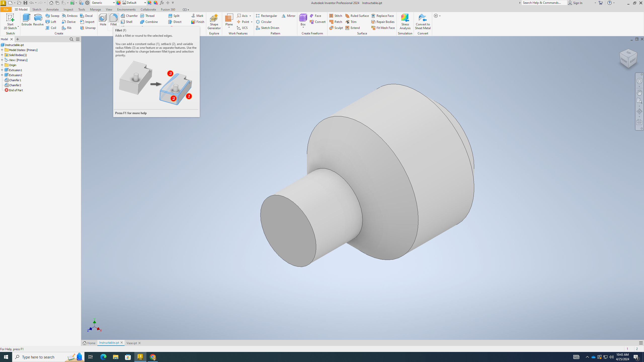
Task: Expand the Origin folder node
Action: [x=2, y=65]
